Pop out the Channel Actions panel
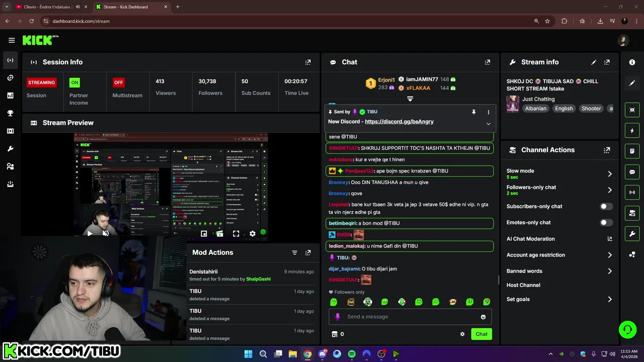This screenshot has height=362, width=644. click(607, 150)
